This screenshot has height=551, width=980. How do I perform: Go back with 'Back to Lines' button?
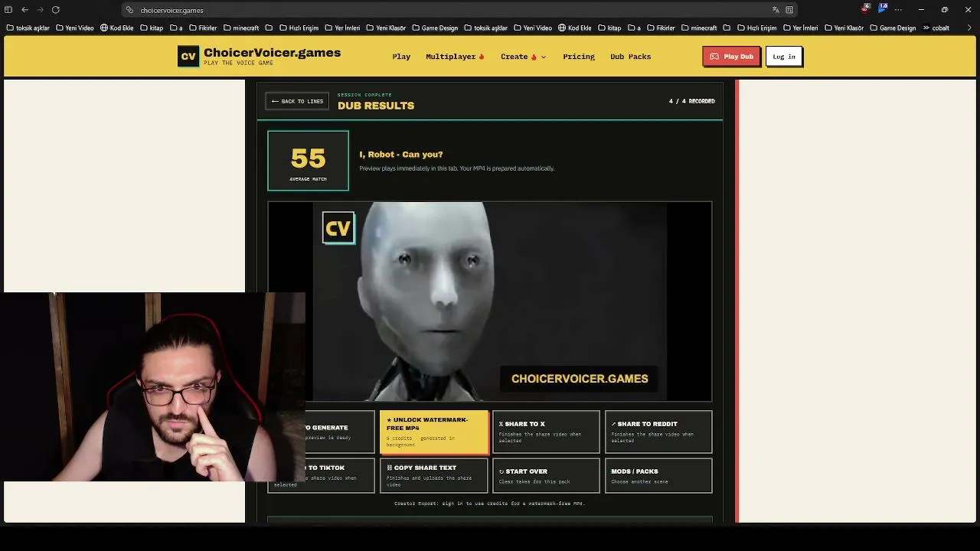[x=297, y=101]
